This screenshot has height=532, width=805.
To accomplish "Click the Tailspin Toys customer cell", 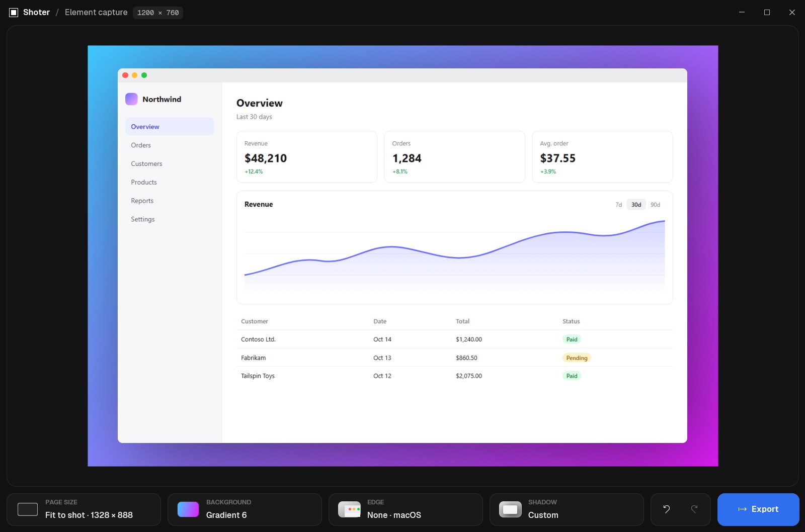I will [x=258, y=376].
